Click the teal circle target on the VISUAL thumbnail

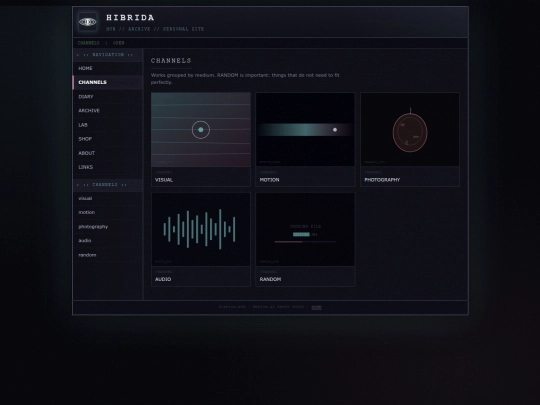point(201,130)
